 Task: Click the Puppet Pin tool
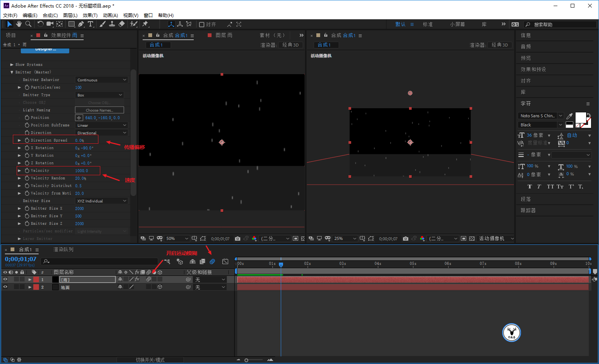[x=145, y=24]
